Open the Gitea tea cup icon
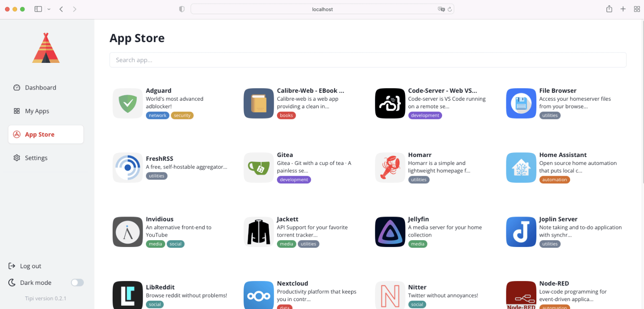 point(259,167)
